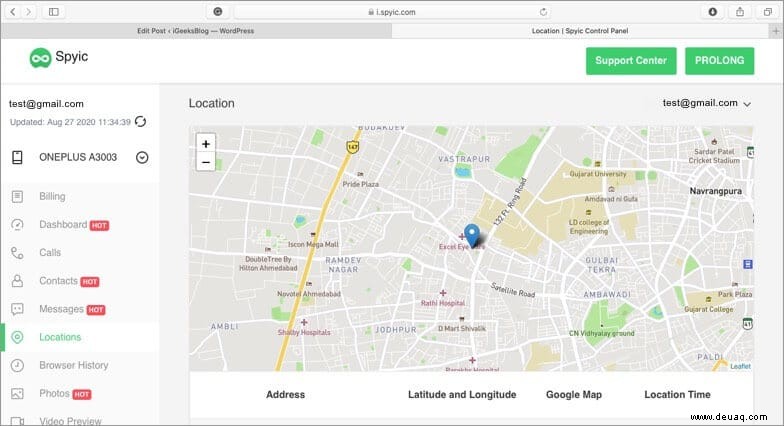Open Safari share menu

tap(740, 12)
